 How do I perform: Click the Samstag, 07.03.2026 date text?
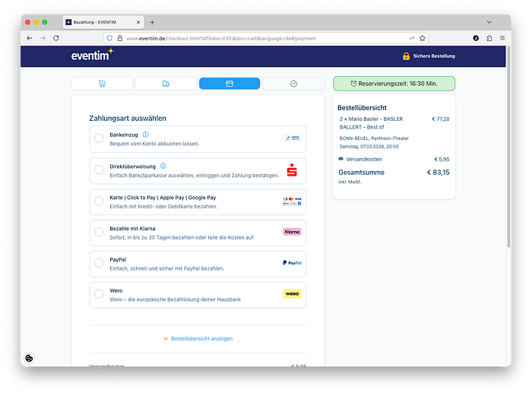click(x=369, y=147)
